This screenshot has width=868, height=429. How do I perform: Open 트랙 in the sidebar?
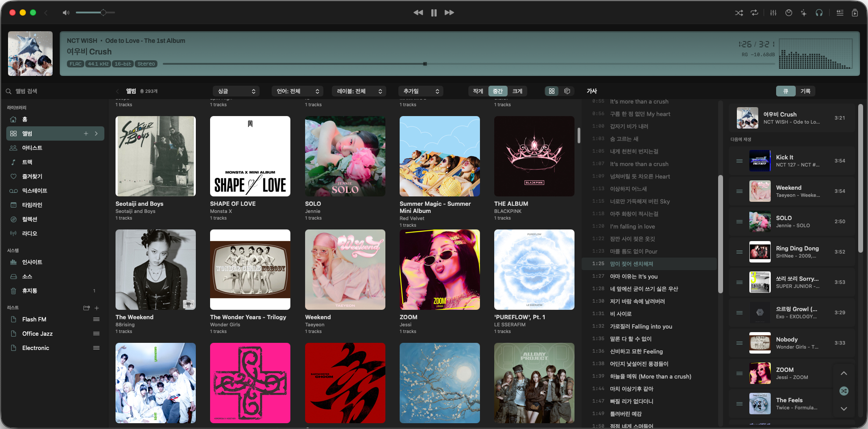(55, 162)
